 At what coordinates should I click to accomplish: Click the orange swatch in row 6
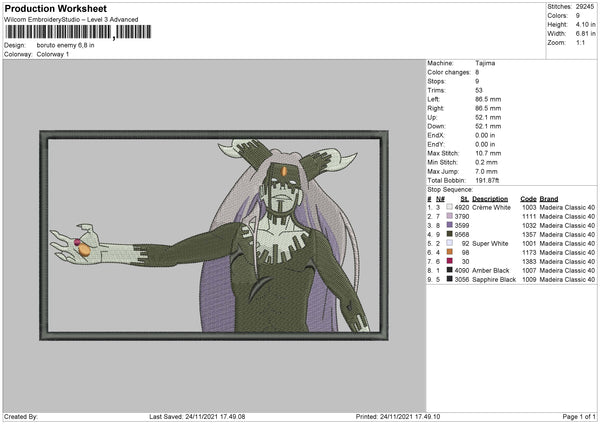pyautogui.click(x=449, y=252)
